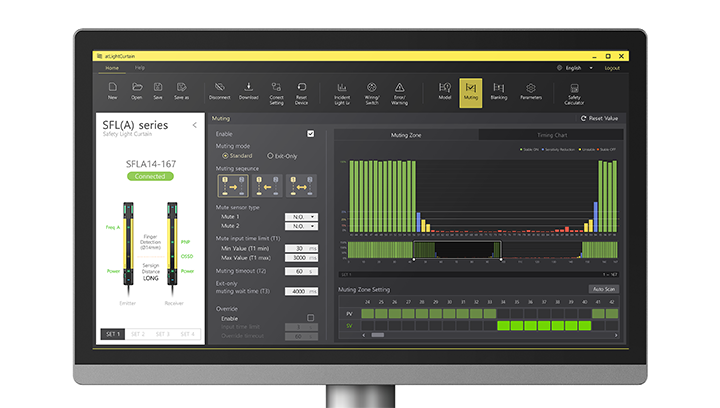Click the Muting timeout (T2) input field
Viewport: 720px width, 408px height.
300,271
